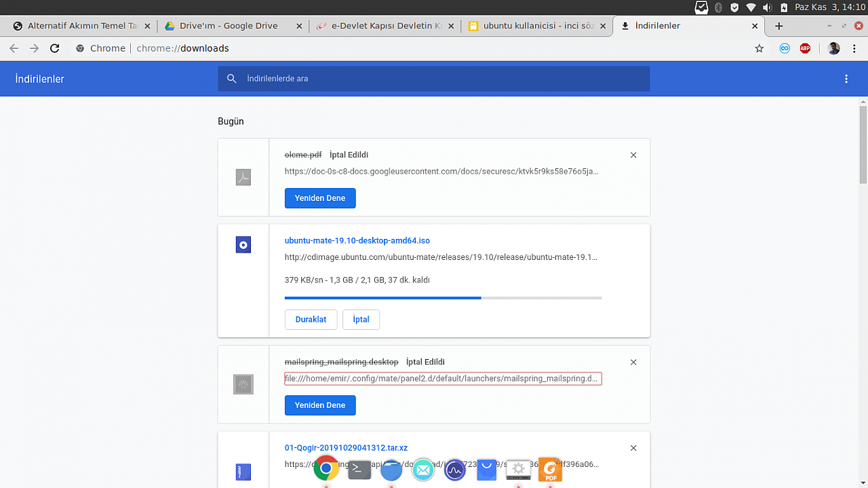
Task: Click the Bugün date heading
Action: (x=231, y=121)
